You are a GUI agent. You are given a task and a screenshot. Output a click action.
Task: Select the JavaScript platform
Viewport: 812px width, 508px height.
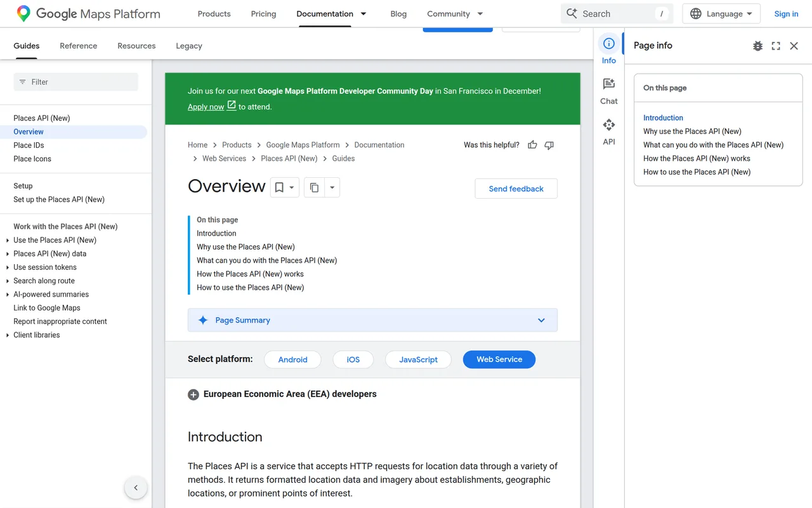(x=418, y=359)
